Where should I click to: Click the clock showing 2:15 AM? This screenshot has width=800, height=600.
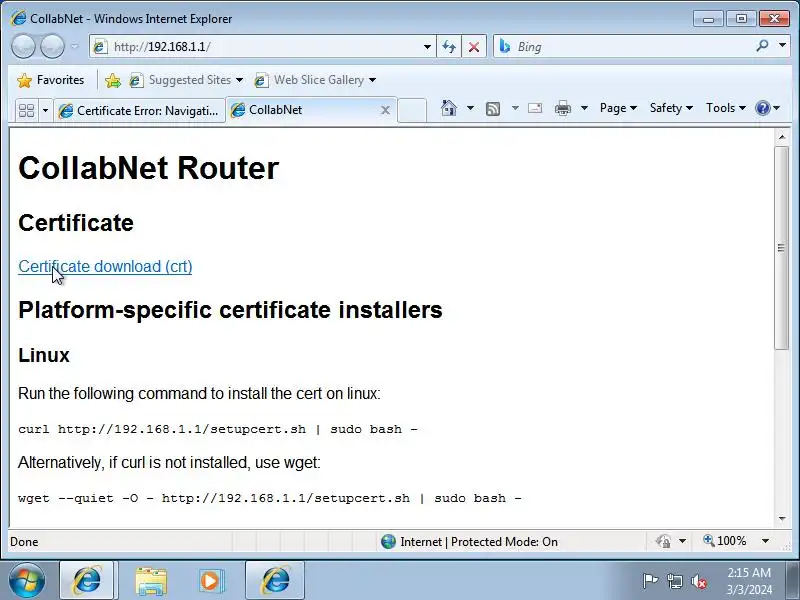[x=749, y=581]
